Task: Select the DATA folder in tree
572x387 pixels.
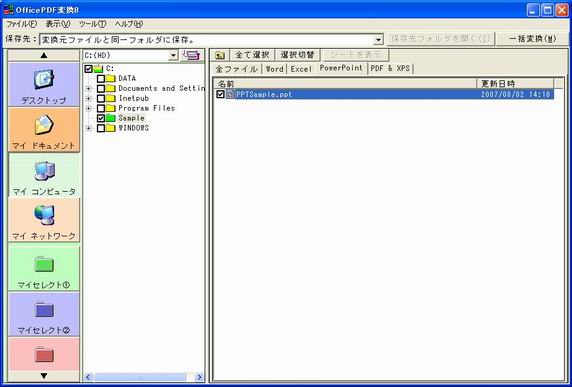Action: point(127,78)
